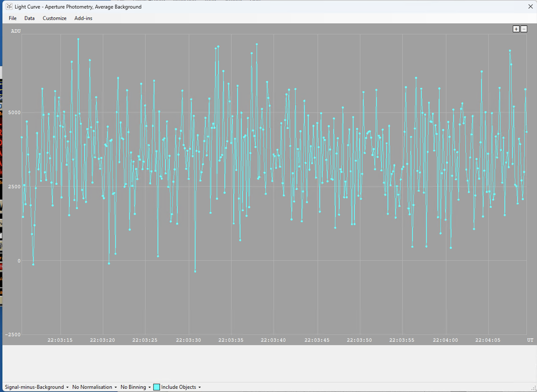Click the 22:03:50 time label
Viewport: 537px width, 392px height.
pos(359,340)
